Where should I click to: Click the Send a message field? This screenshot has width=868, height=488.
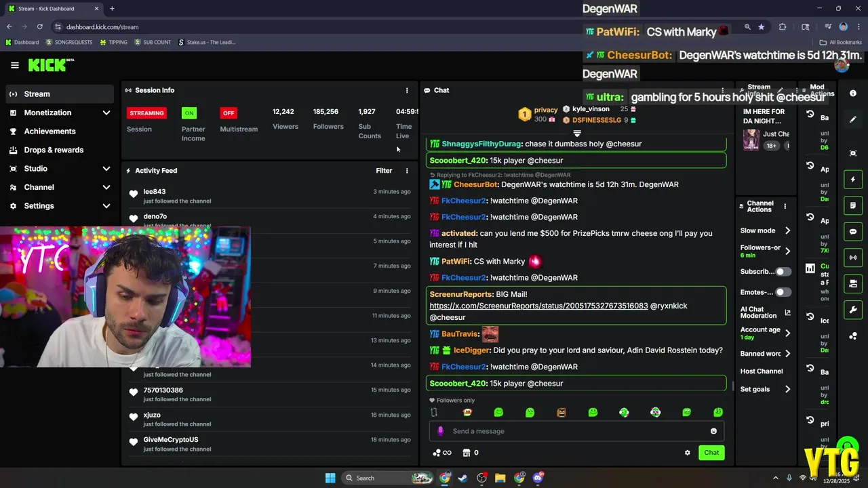tap(576, 431)
